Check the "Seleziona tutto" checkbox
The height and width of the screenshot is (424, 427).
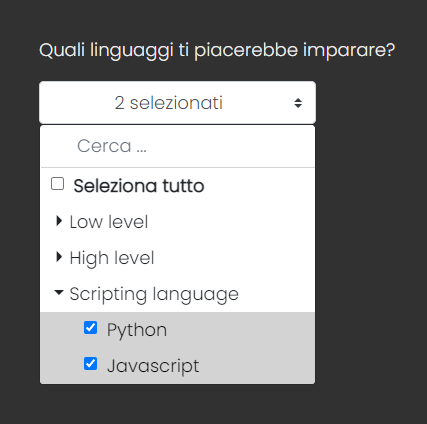(x=57, y=184)
